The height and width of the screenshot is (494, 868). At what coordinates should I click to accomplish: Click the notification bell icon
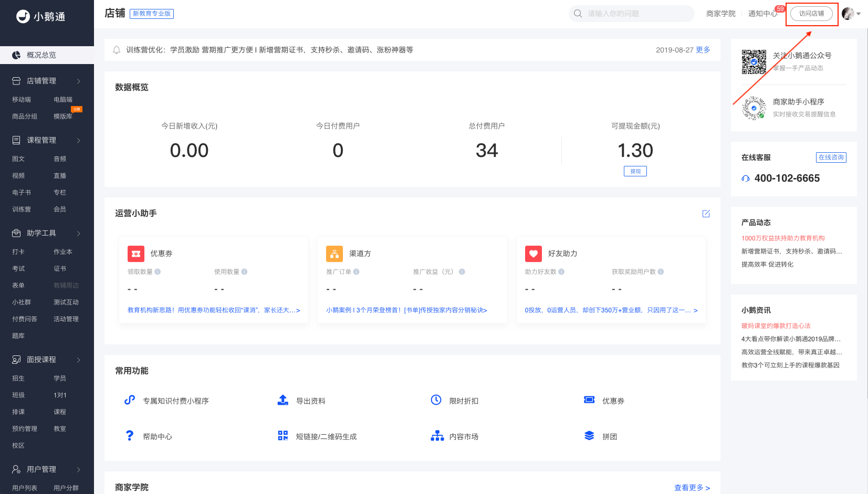[117, 50]
